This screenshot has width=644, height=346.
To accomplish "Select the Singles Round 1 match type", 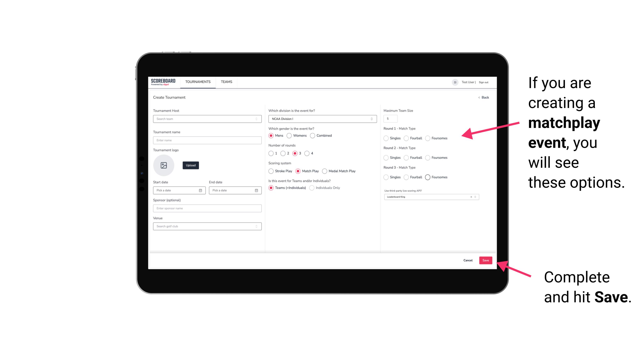I will (386, 138).
